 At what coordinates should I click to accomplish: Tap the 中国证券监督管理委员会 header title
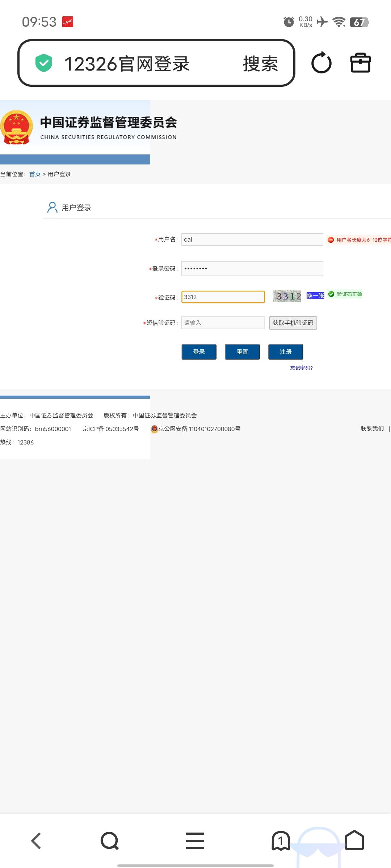click(109, 122)
